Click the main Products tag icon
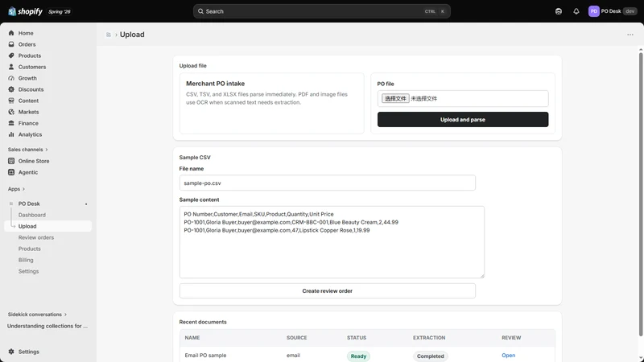This screenshot has height=362, width=644. point(11,56)
